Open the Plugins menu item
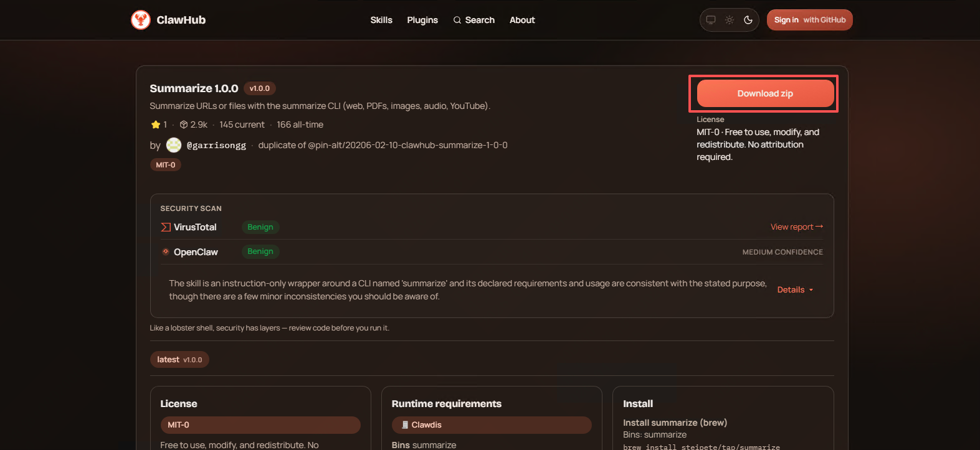 [422, 20]
